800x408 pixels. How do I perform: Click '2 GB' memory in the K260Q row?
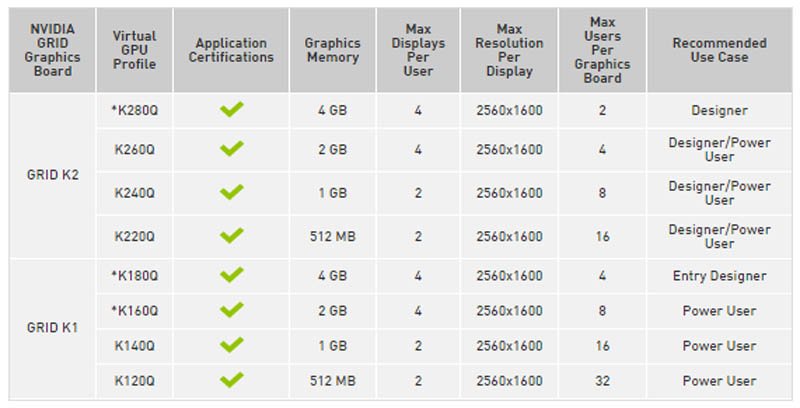point(333,149)
